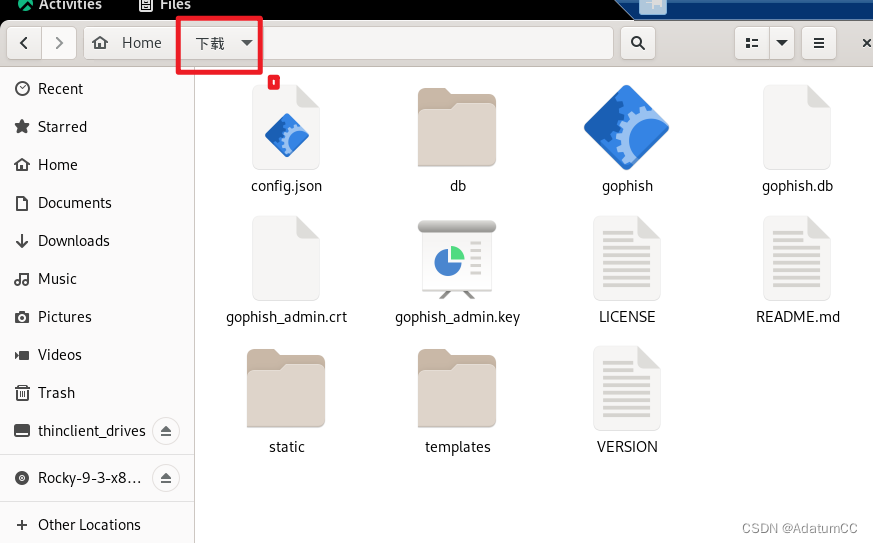Open the Activities overview
This screenshot has height=543, width=873.
click(x=60, y=6)
